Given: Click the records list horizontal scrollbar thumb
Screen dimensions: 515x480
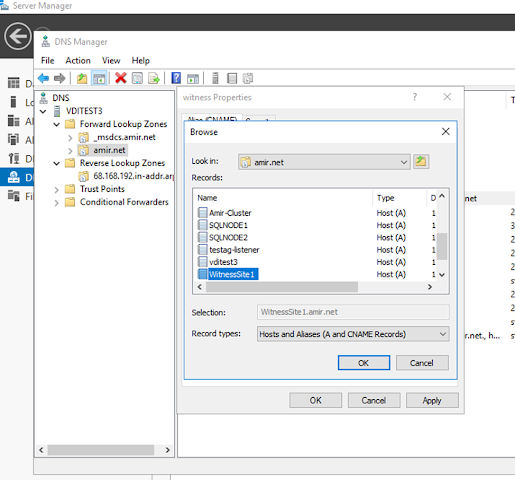Looking at the screenshot, I should [x=282, y=287].
